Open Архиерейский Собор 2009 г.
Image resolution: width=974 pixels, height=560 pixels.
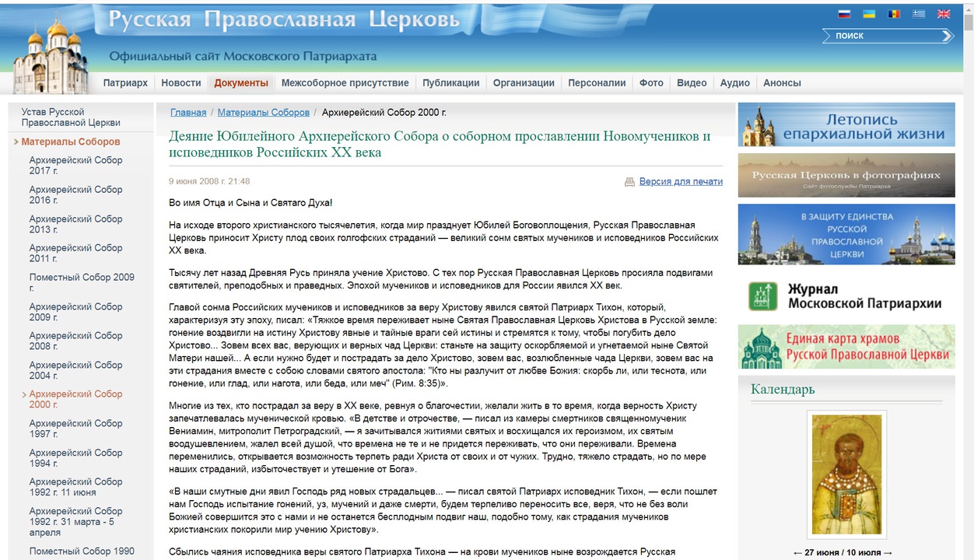click(x=75, y=312)
